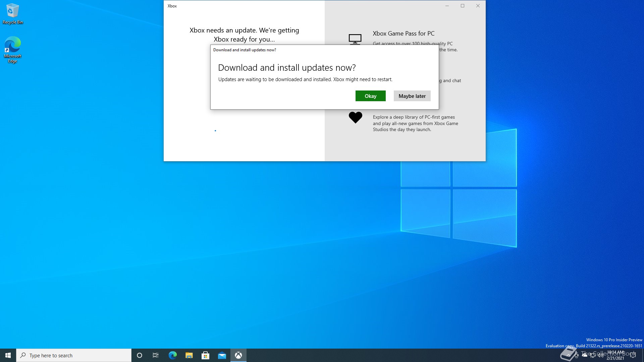Image resolution: width=644 pixels, height=362 pixels.
Task: Click the Xbox window title text
Action: pos(172,6)
